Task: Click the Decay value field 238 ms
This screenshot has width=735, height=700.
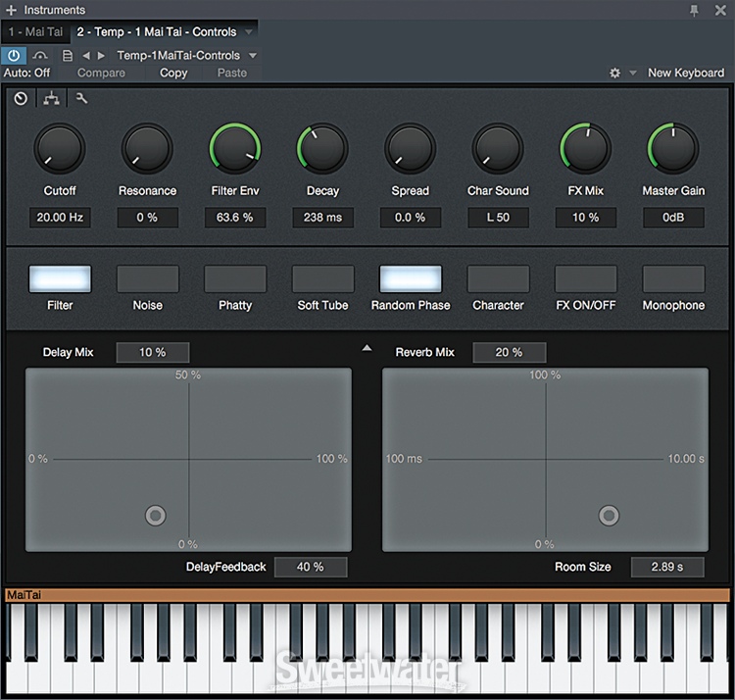Action: 323,218
